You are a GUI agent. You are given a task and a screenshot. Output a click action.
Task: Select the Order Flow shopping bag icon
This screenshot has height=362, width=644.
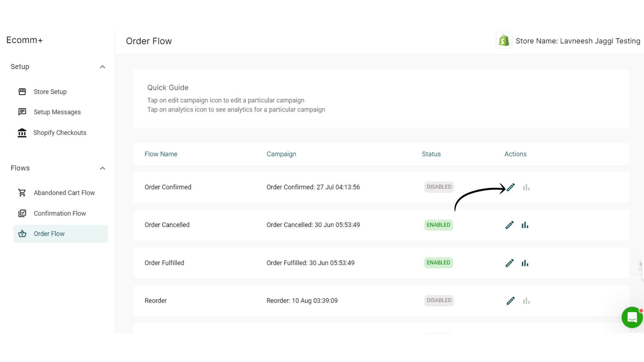click(22, 234)
